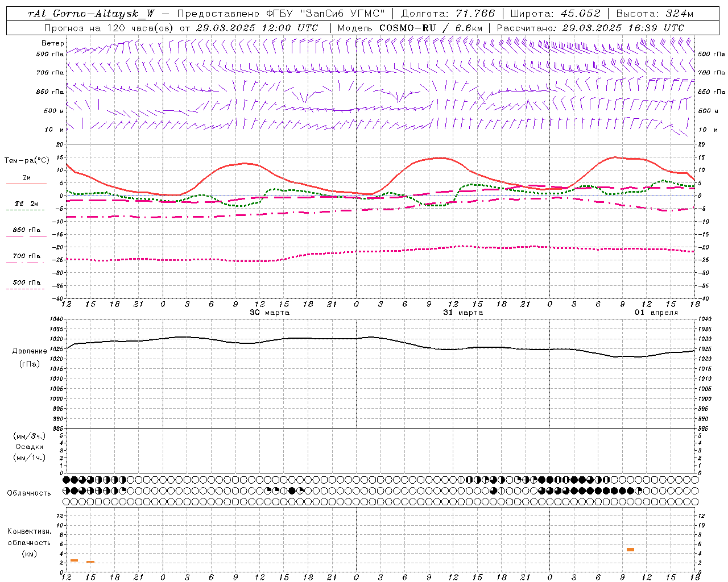Select the forecast start 29.03.2025 12:00 UTC
This screenshot has height=582, width=728.
click(257, 28)
